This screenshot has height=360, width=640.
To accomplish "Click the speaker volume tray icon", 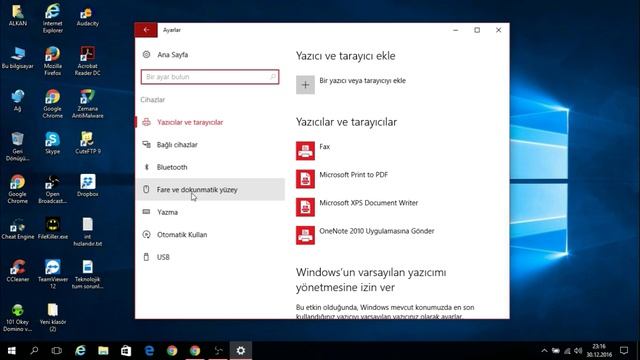I will 578,351.
